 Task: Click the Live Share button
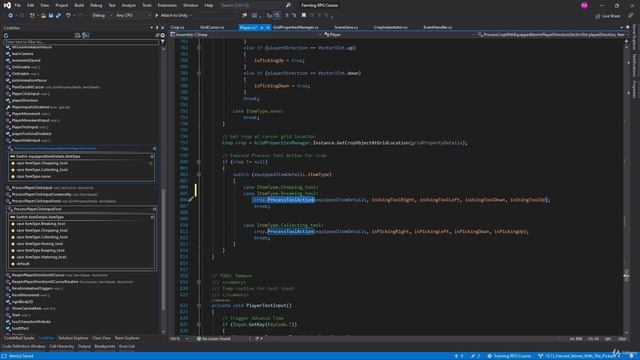608,16
